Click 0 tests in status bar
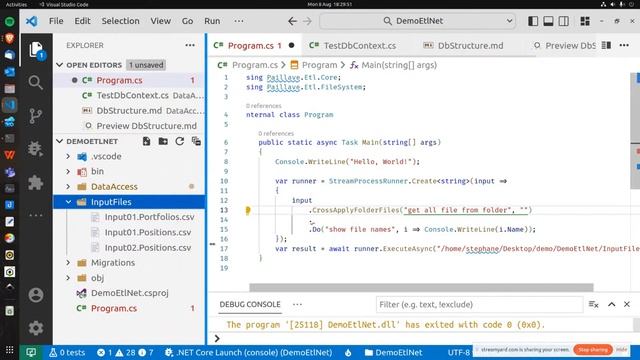 [x=67, y=352]
